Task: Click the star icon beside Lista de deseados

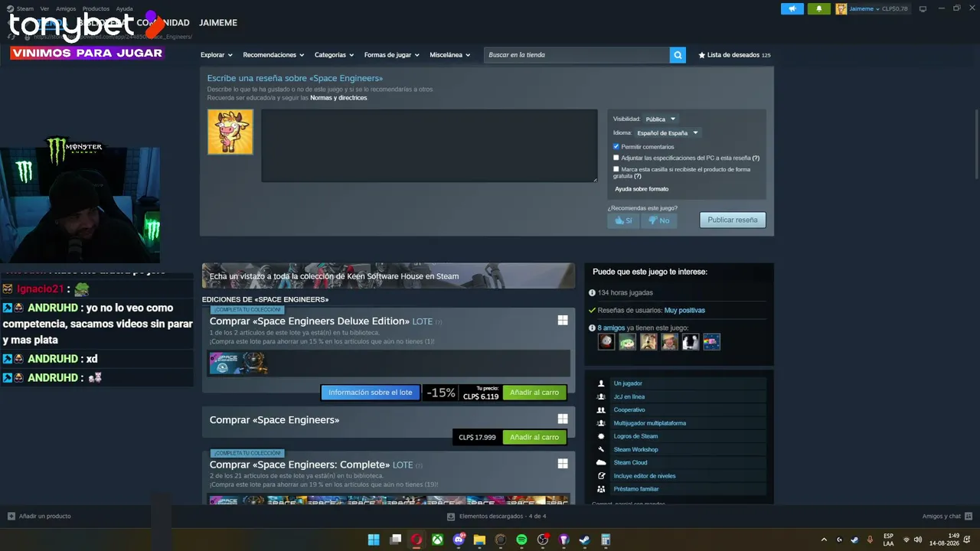Action: point(702,55)
